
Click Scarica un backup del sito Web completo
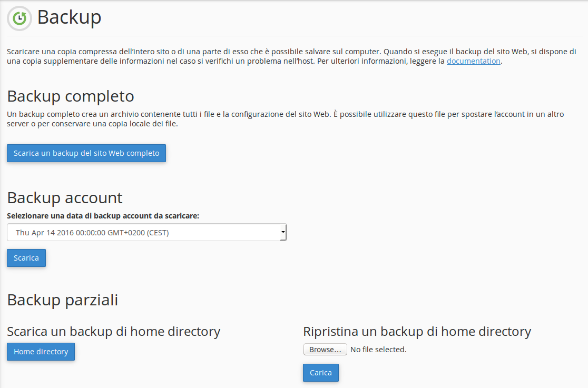coord(86,153)
